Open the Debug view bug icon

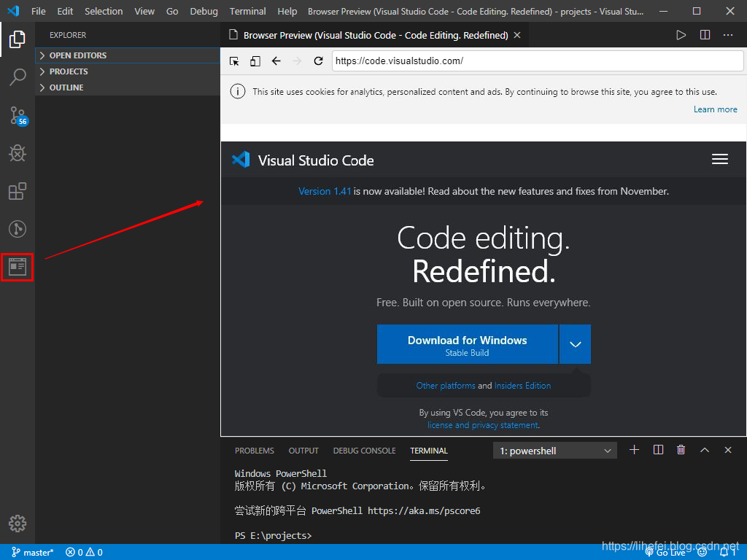click(x=18, y=153)
